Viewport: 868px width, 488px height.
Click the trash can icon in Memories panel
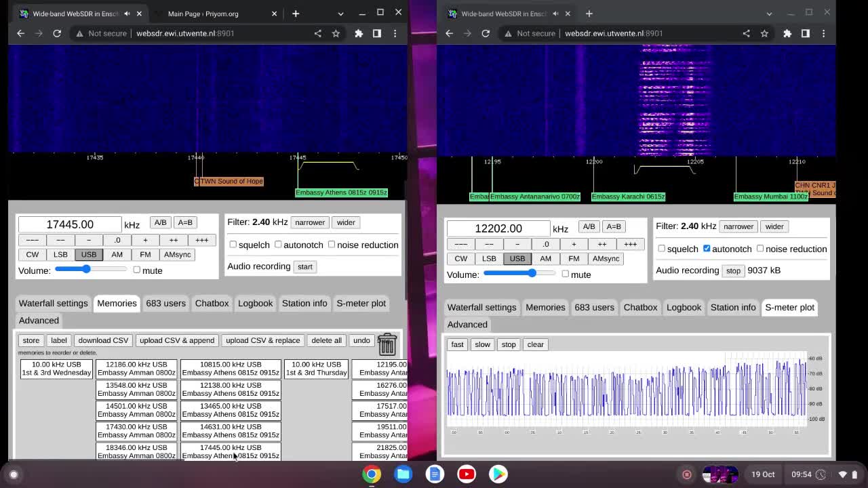(x=387, y=344)
